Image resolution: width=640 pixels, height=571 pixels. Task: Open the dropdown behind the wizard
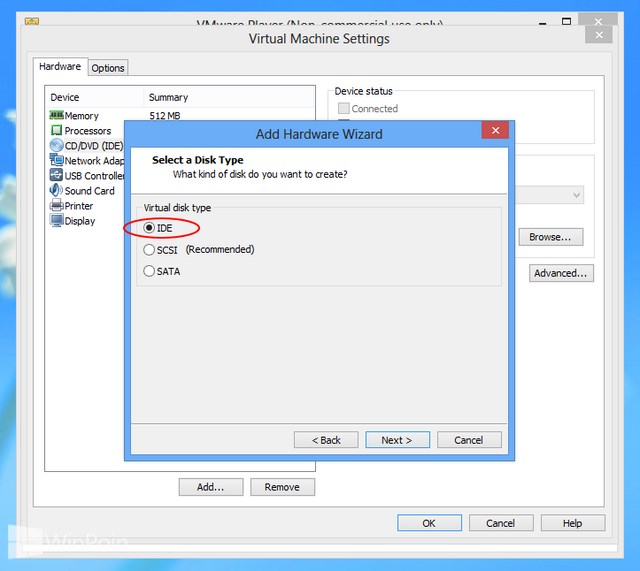click(x=576, y=195)
